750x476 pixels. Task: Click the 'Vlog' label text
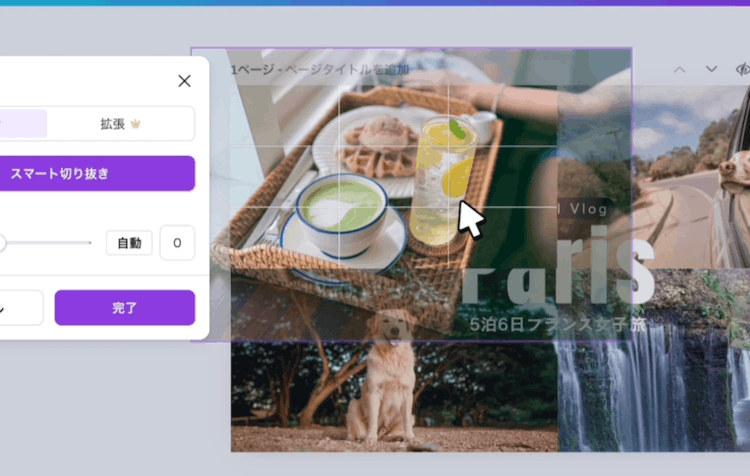point(588,209)
